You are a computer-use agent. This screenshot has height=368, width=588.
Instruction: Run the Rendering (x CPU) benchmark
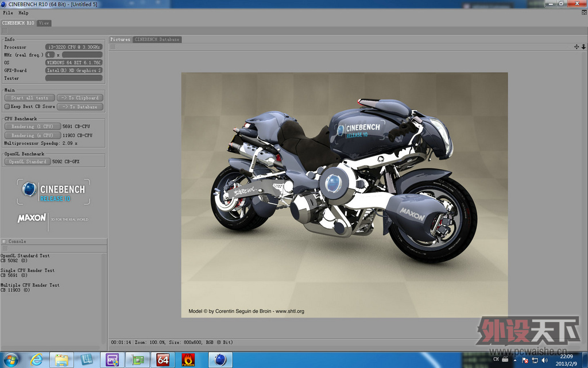click(x=33, y=135)
